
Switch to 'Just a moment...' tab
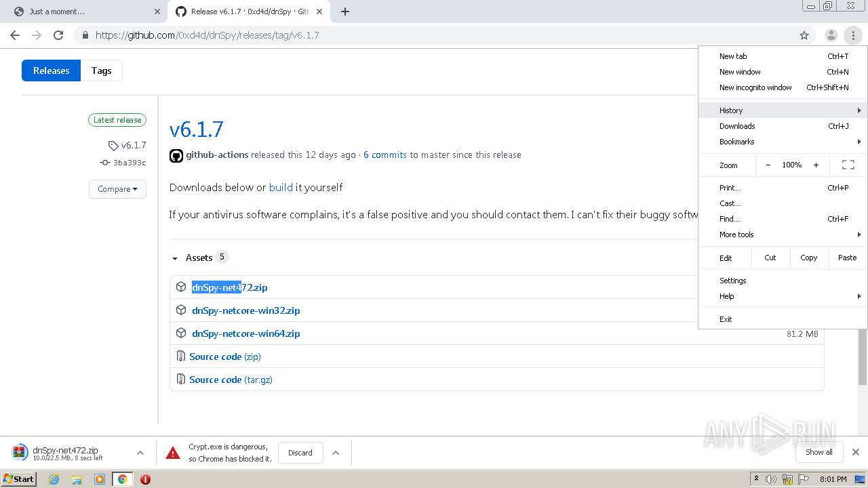[x=85, y=12]
